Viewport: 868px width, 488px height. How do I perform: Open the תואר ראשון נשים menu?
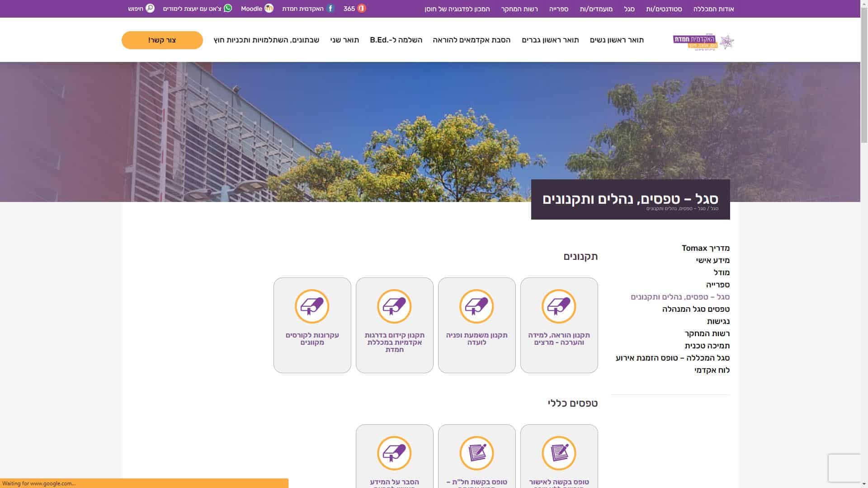click(617, 40)
